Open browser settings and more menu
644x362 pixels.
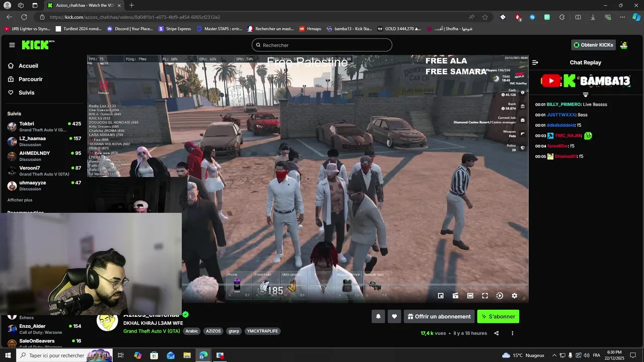(622, 17)
